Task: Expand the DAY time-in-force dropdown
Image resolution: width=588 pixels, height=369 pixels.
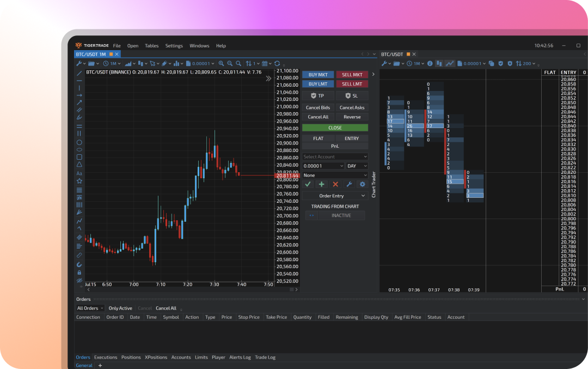Action: (x=357, y=166)
